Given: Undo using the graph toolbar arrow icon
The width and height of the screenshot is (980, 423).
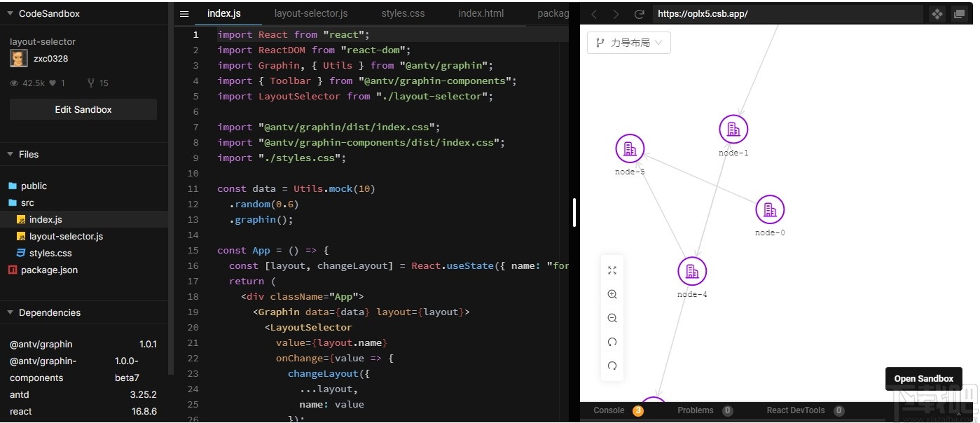Looking at the screenshot, I should pos(612,342).
